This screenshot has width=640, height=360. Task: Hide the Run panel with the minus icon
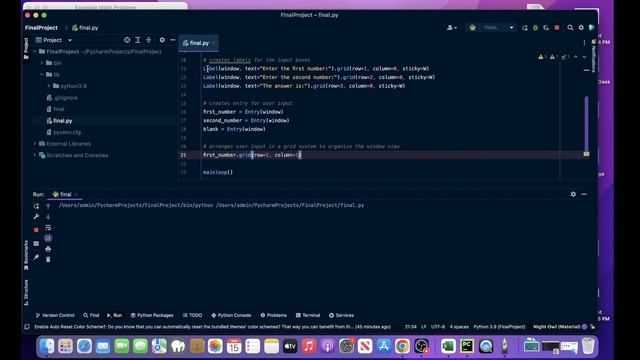point(584,194)
